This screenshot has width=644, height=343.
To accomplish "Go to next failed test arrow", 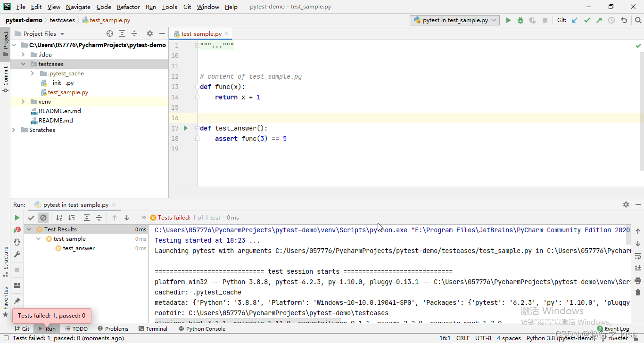I will click(127, 218).
